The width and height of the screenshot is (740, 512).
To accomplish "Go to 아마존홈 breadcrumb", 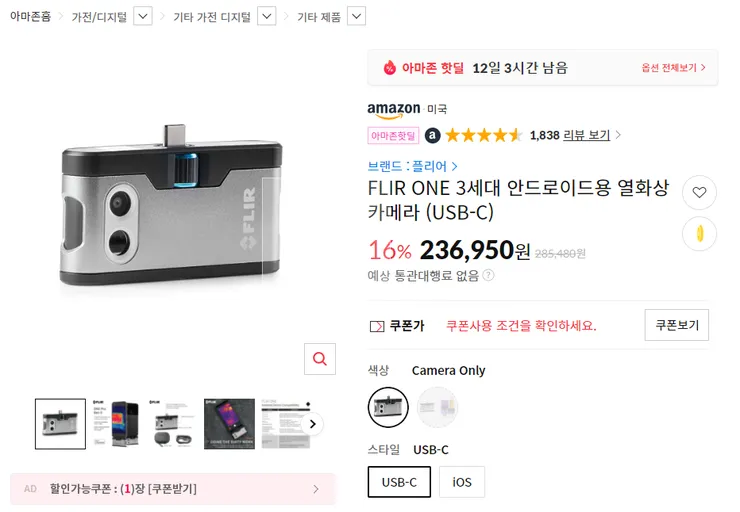I will coord(30,17).
